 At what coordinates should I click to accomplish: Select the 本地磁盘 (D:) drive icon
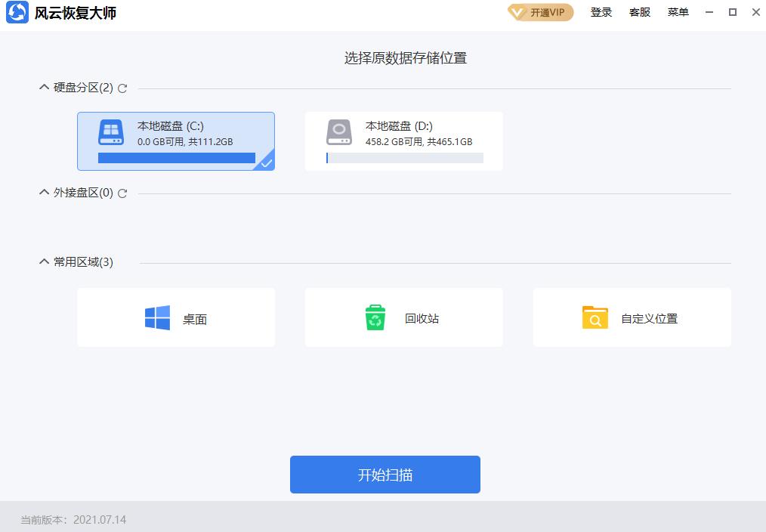(x=339, y=132)
